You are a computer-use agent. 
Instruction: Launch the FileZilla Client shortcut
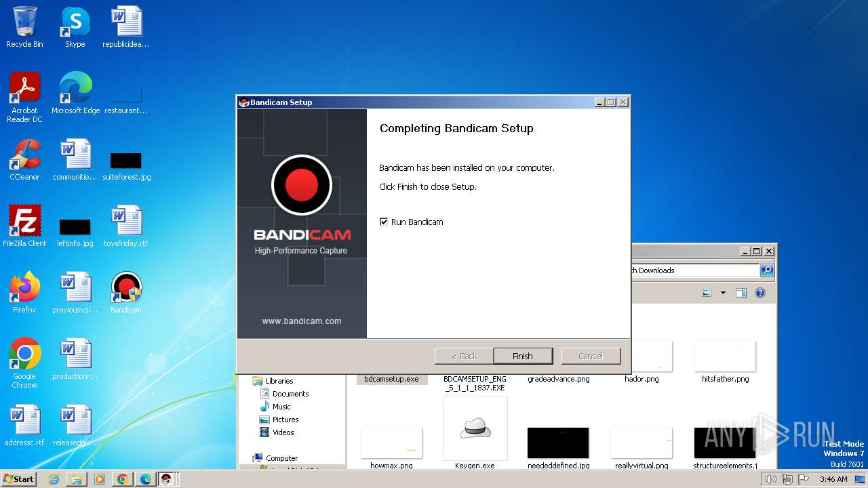coord(24,226)
